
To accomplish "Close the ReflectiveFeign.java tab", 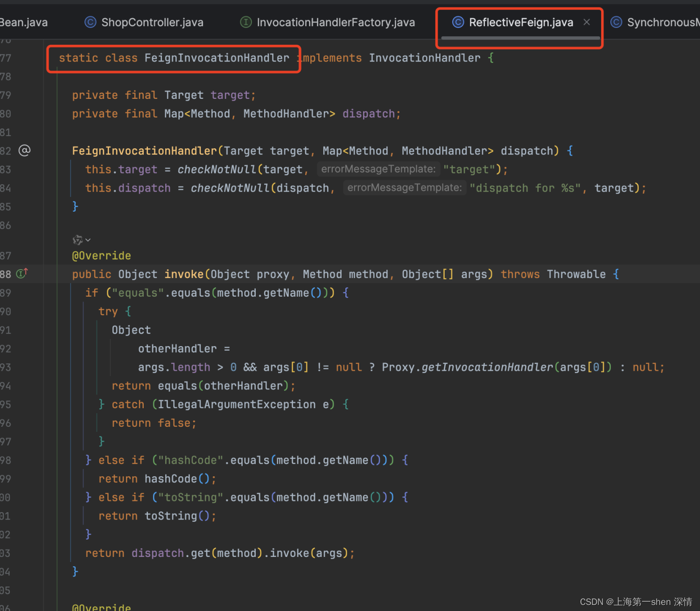I will (587, 22).
